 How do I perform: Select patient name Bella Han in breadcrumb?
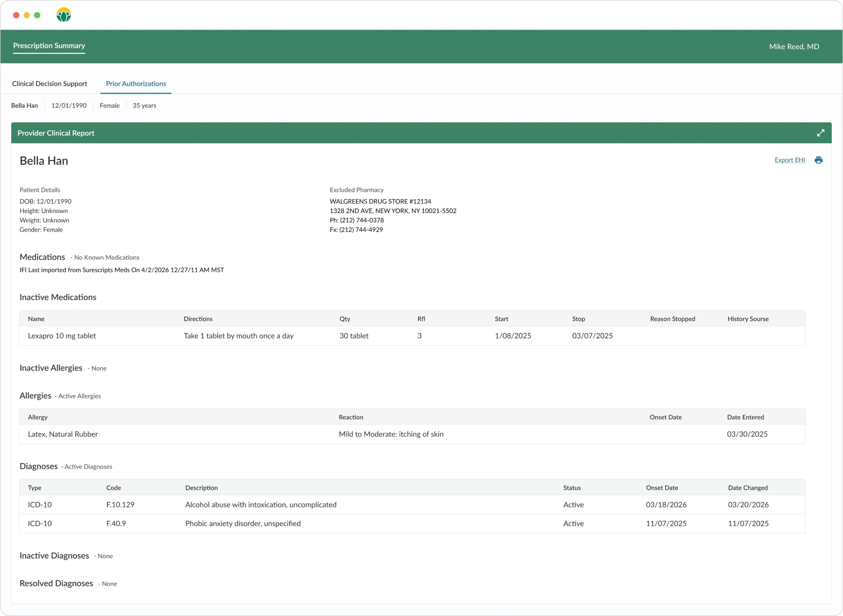pos(24,106)
